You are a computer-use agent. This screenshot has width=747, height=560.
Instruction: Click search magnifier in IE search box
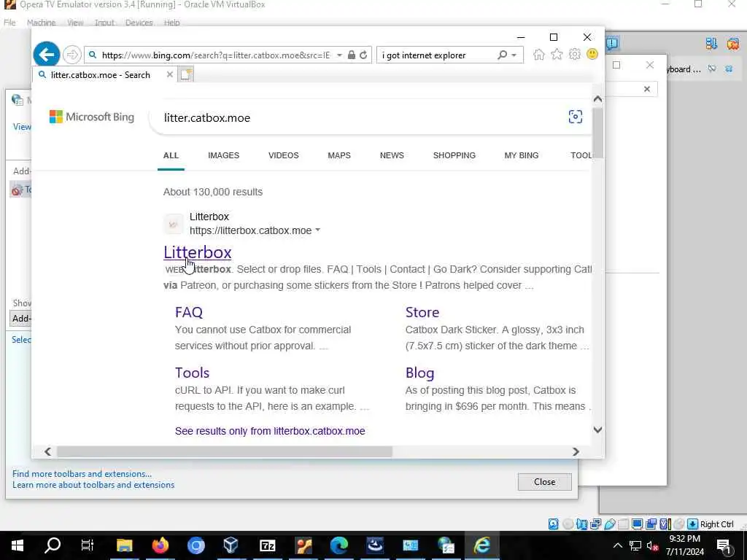point(502,55)
